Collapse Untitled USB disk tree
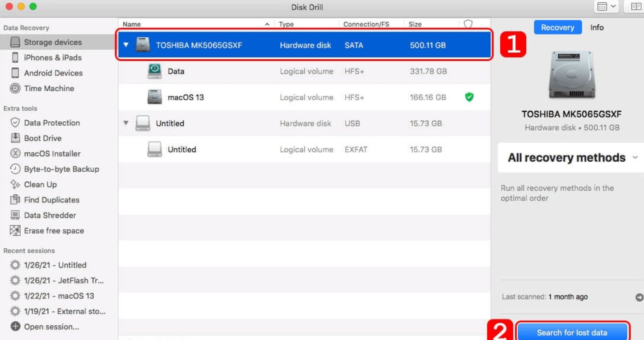The width and height of the screenshot is (644, 340). click(x=126, y=123)
